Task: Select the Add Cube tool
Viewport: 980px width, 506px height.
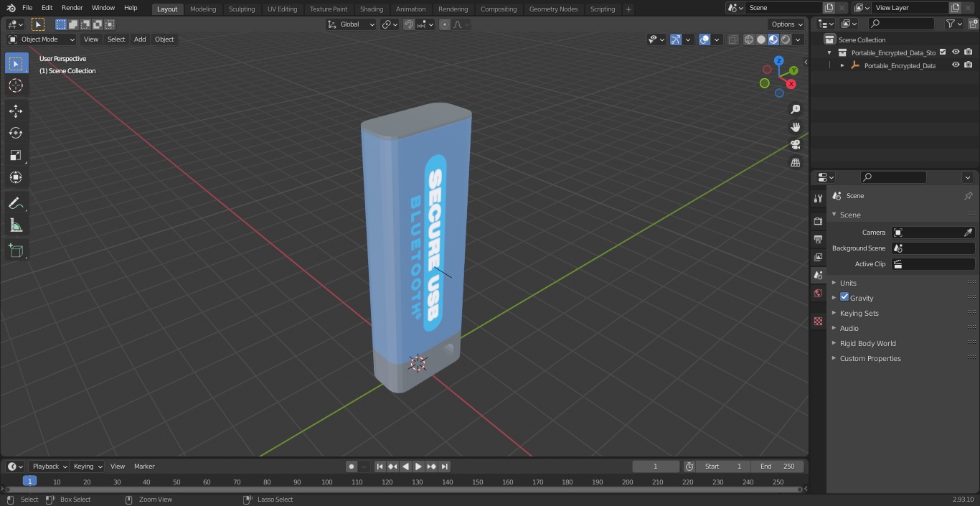Action: click(x=16, y=251)
